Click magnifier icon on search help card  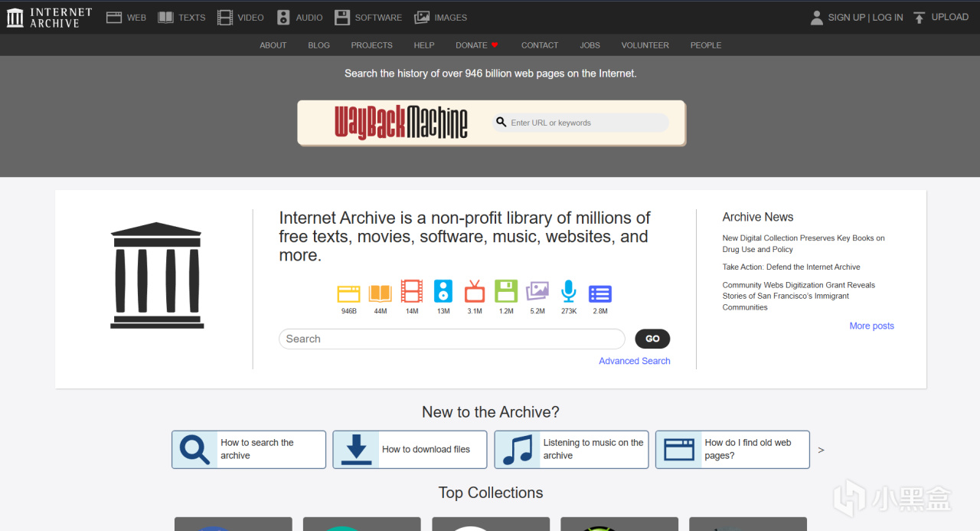tap(194, 450)
